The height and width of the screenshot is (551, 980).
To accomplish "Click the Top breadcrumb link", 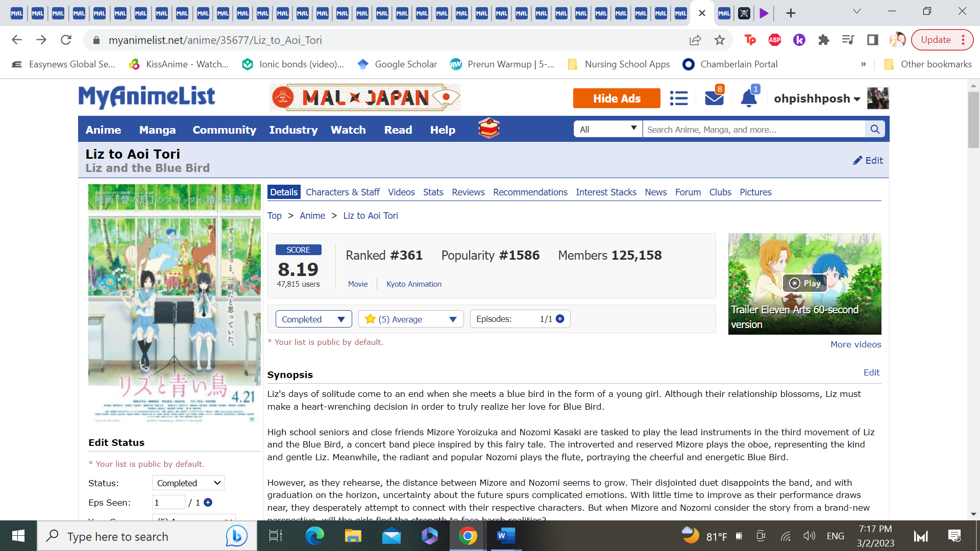I will click(275, 216).
